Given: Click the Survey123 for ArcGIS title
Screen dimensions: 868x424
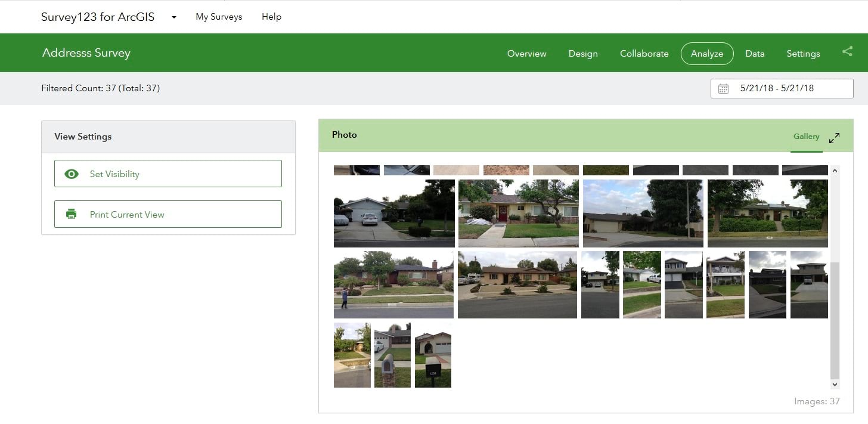Looking at the screenshot, I should pyautogui.click(x=98, y=17).
